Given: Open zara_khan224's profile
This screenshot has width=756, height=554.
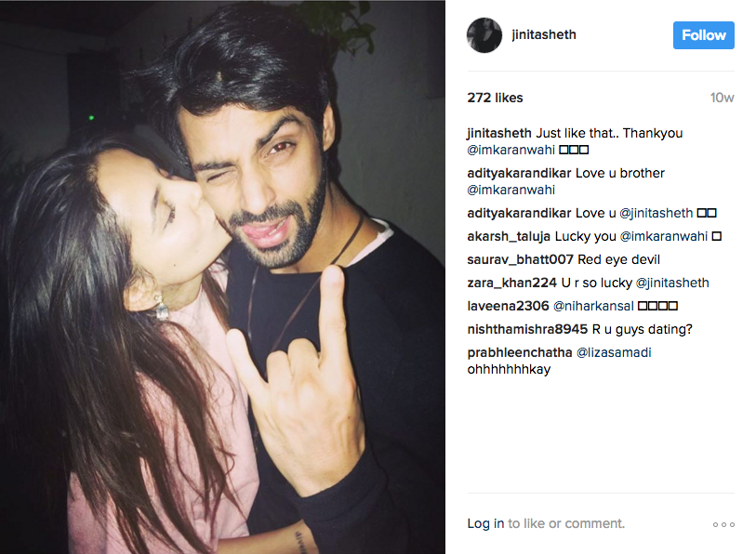Looking at the screenshot, I should (x=512, y=283).
